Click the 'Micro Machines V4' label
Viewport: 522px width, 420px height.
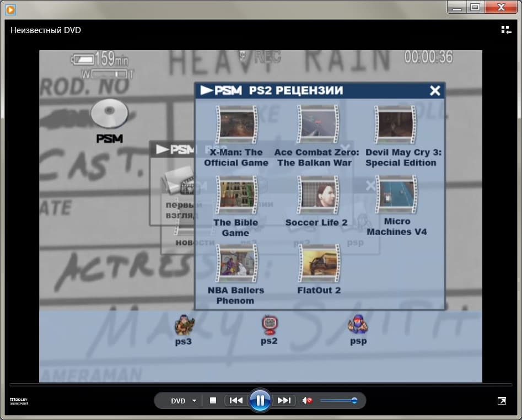pyautogui.click(x=397, y=227)
